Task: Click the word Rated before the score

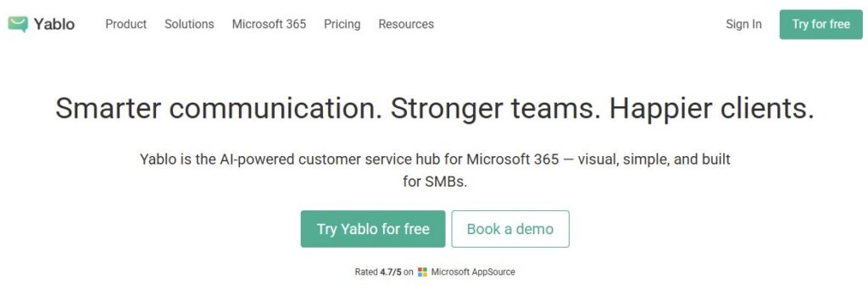Action: click(x=366, y=272)
